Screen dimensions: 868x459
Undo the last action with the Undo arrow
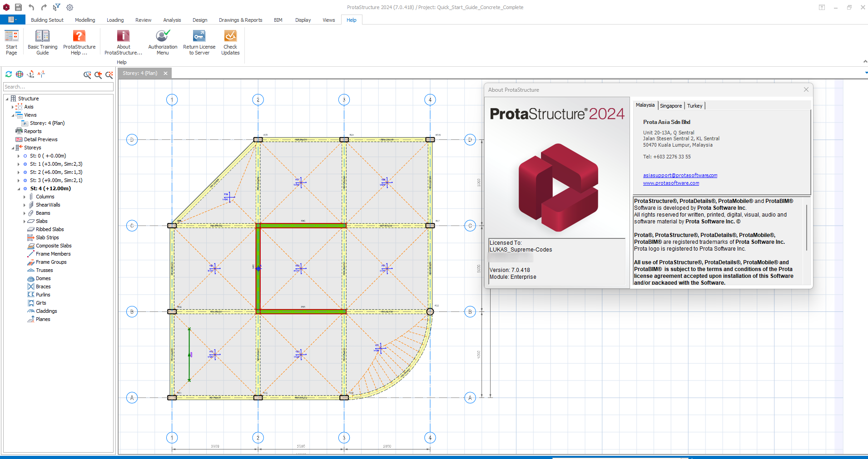31,7
